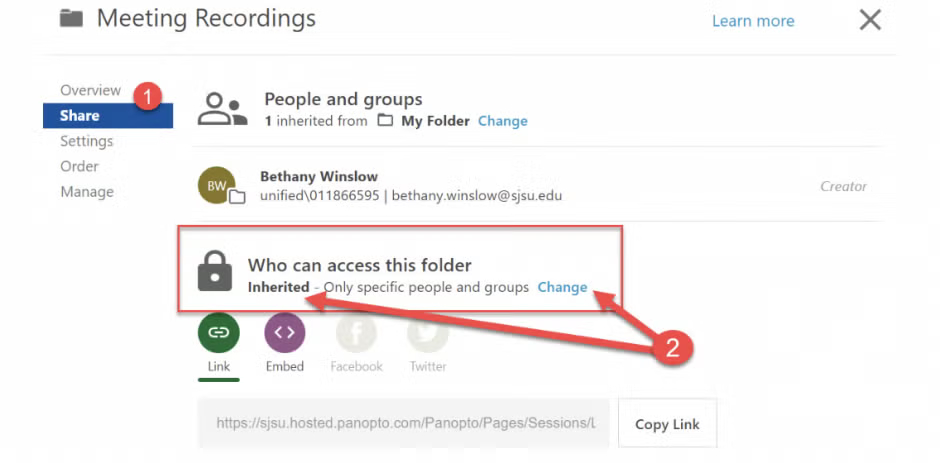Open the Manage tab
Viewport: 940px width, 463px height.
coord(87,191)
